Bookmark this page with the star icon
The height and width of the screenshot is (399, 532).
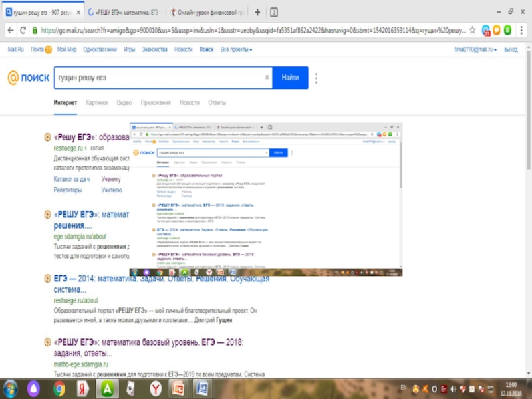[x=473, y=30]
